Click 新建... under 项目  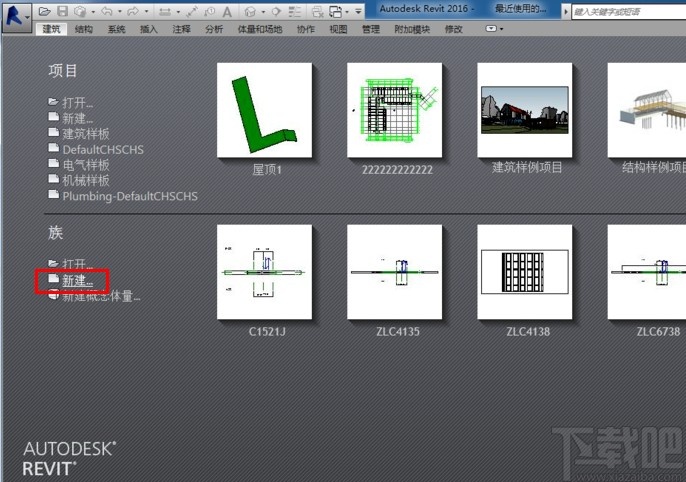tap(77, 118)
